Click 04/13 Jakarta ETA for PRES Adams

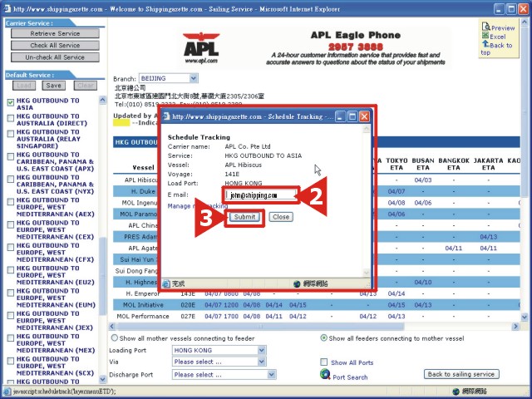488,237
